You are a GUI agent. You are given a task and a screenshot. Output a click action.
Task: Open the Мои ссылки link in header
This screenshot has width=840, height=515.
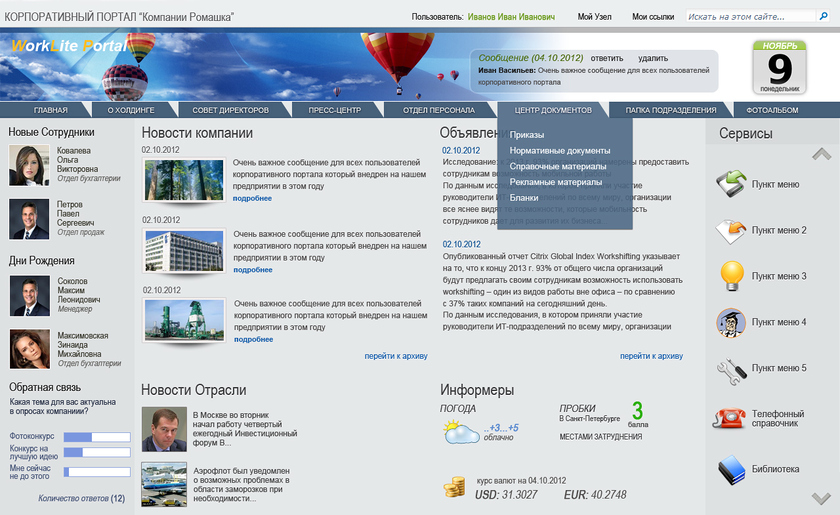[652, 17]
